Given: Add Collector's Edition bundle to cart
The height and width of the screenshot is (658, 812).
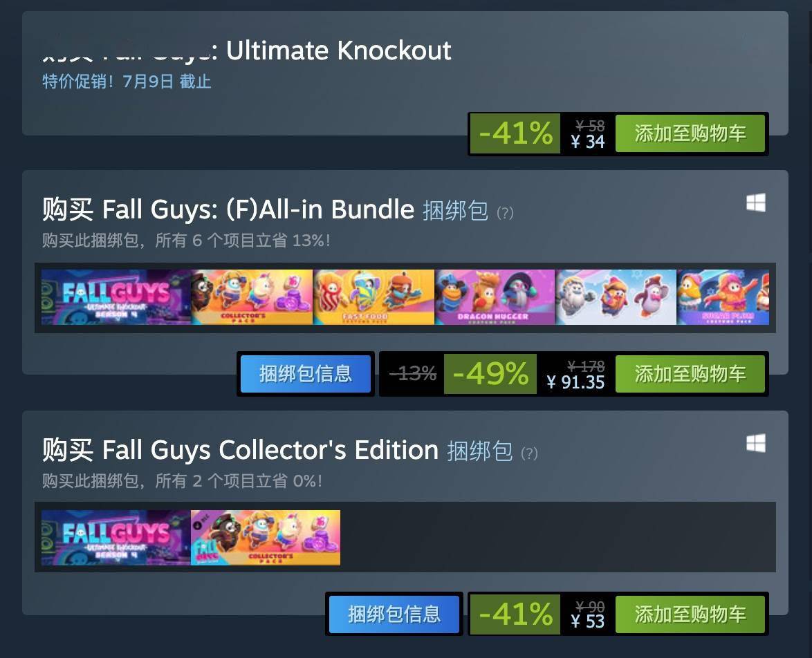Looking at the screenshot, I should point(690,614).
